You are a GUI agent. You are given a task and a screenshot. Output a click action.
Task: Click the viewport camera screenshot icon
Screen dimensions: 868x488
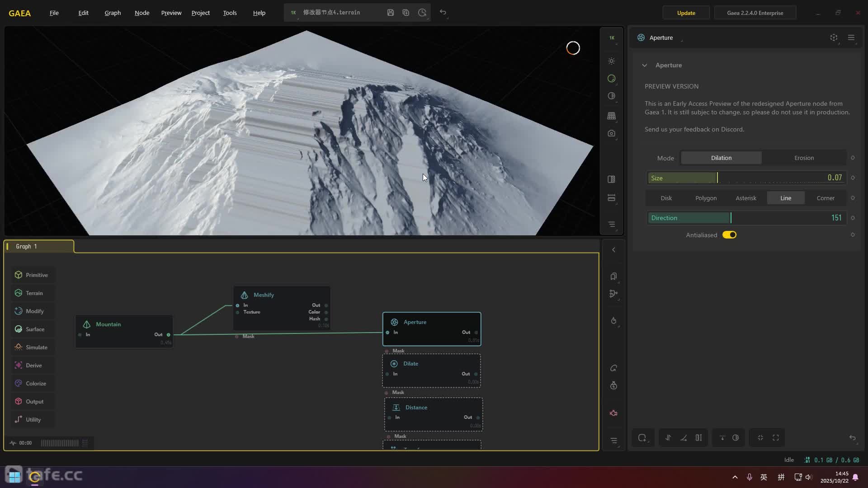click(612, 133)
